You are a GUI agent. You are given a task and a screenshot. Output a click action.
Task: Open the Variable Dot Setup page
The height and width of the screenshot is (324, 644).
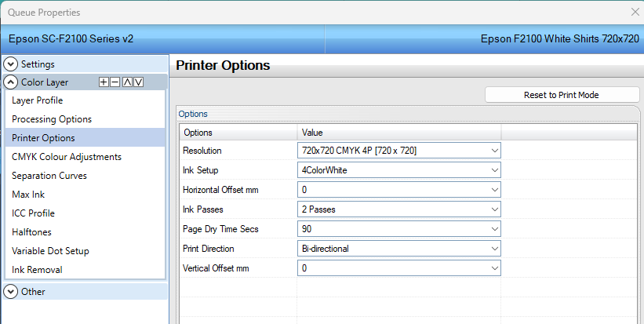pyautogui.click(x=85, y=251)
